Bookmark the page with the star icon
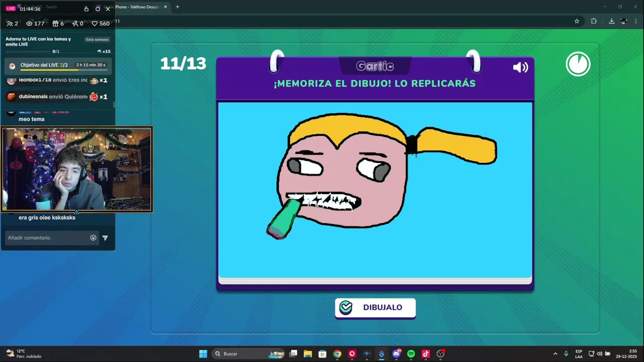The width and height of the screenshot is (644, 362). (577, 21)
